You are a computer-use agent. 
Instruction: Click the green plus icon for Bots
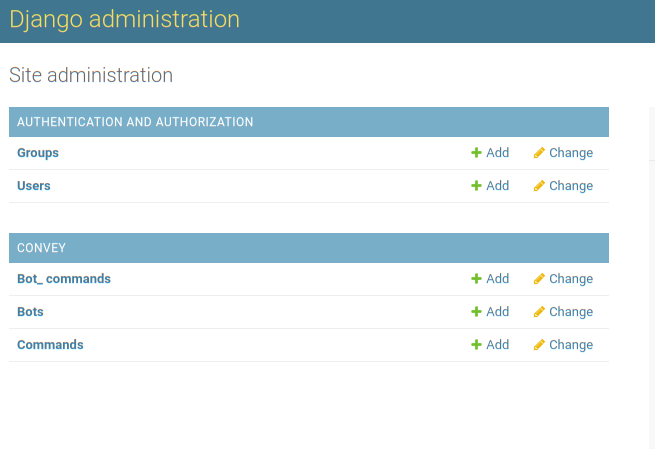pos(476,312)
